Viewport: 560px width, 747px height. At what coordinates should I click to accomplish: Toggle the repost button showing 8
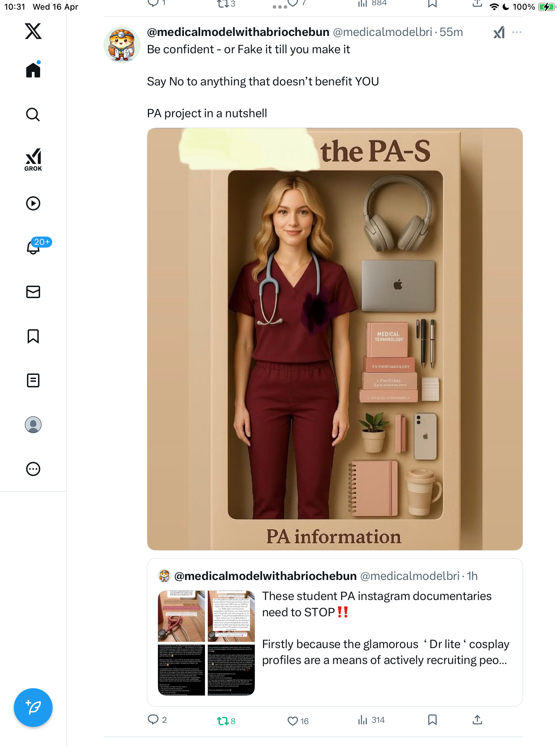pyautogui.click(x=226, y=721)
